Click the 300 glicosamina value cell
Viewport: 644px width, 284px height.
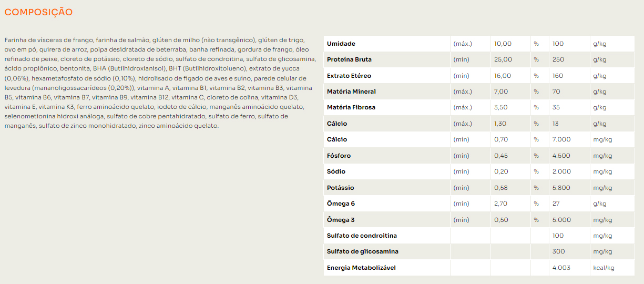pyautogui.click(x=559, y=251)
